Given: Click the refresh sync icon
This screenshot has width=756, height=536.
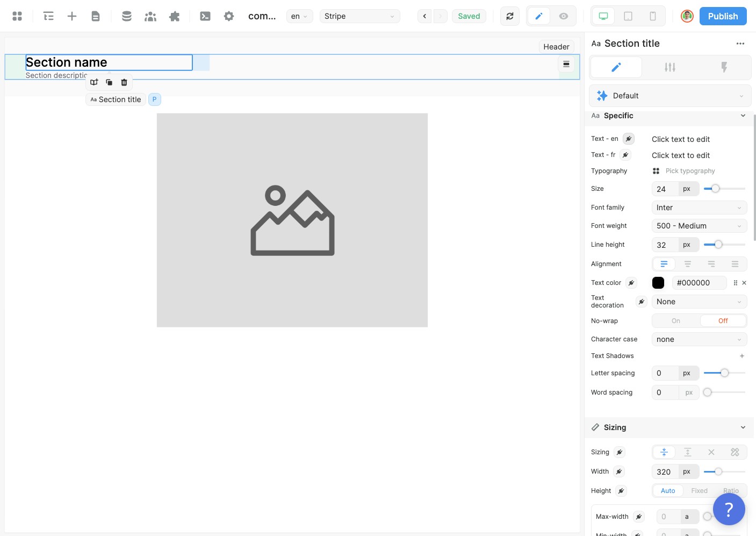Looking at the screenshot, I should [510, 16].
